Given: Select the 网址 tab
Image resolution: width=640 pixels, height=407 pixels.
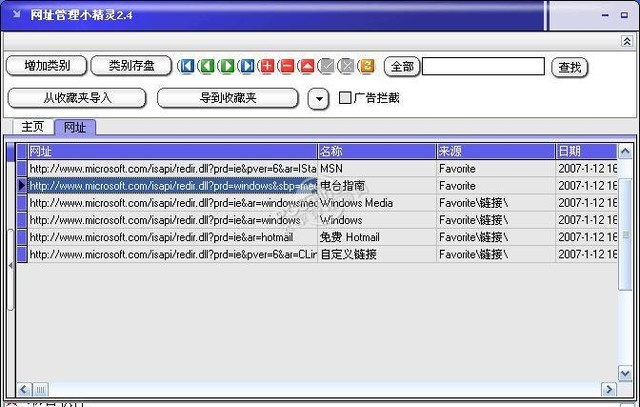Looking at the screenshot, I should (x=75, y=127).
